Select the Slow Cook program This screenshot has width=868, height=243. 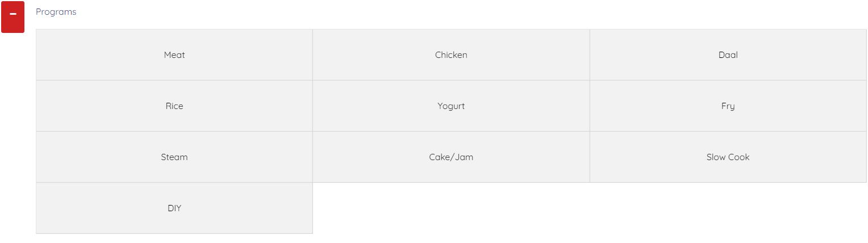(728, 157)
